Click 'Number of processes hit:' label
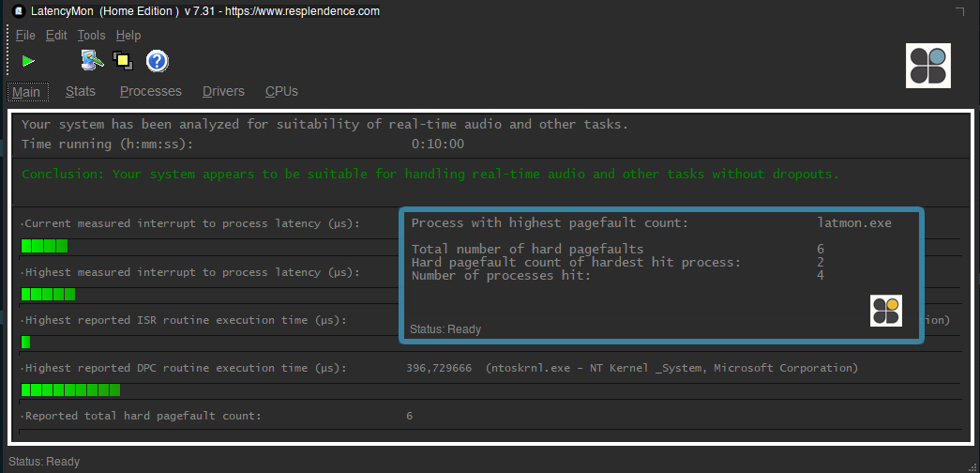The height and width of the screenshot is (473, 980). tap(501, 275)
